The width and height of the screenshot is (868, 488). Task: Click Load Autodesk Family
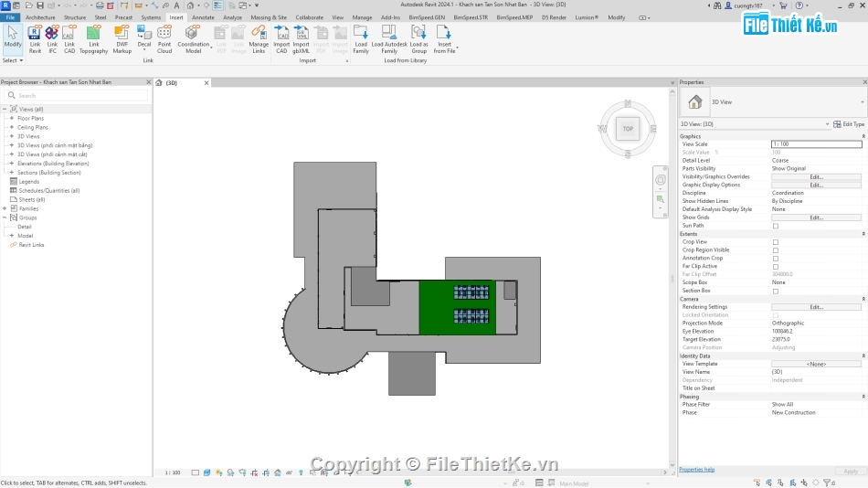pos(389,38)
